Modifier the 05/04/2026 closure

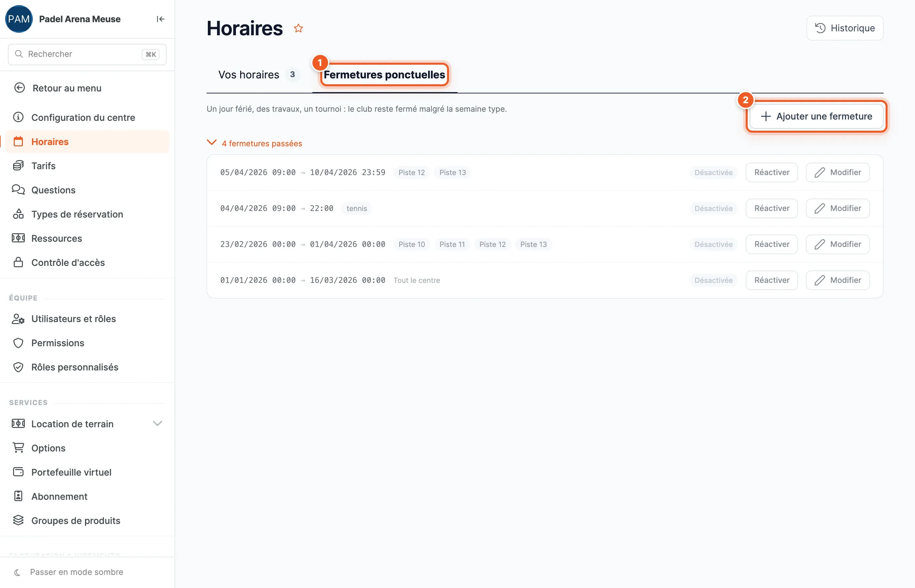pos(838,172)
